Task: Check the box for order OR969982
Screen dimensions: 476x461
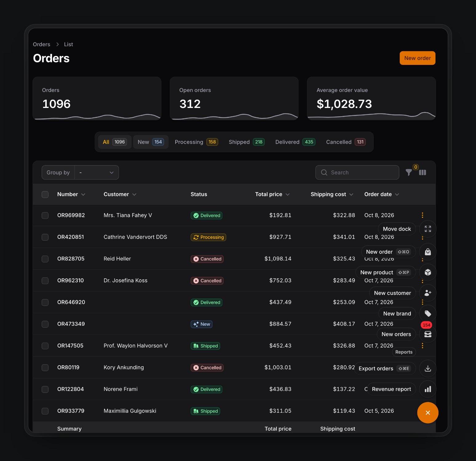Action: click(x=45, y=215)
